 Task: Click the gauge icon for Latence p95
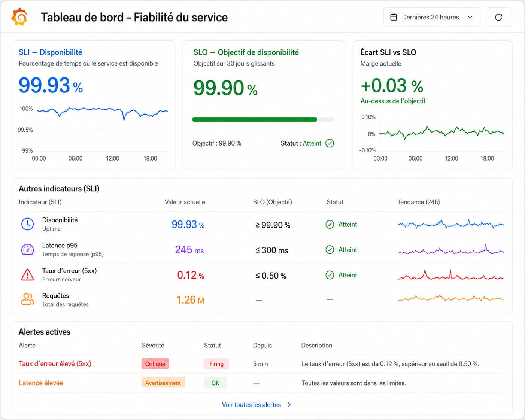pos(27,249)
